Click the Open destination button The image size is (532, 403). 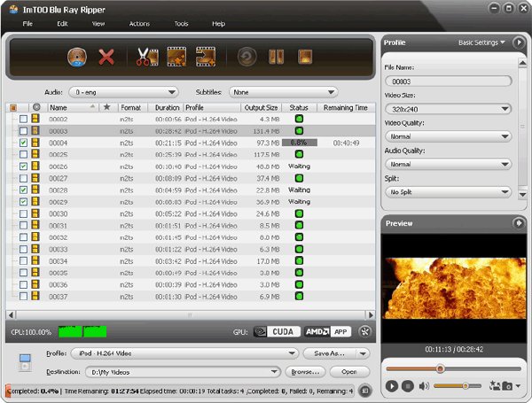pyautogui.click(x=349, y=372)
